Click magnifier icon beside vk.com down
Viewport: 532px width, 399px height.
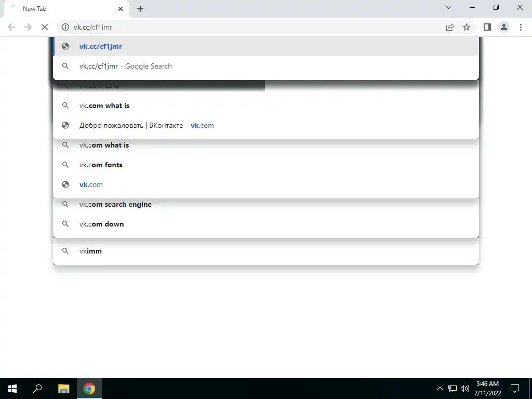click(x=65, y=224)
